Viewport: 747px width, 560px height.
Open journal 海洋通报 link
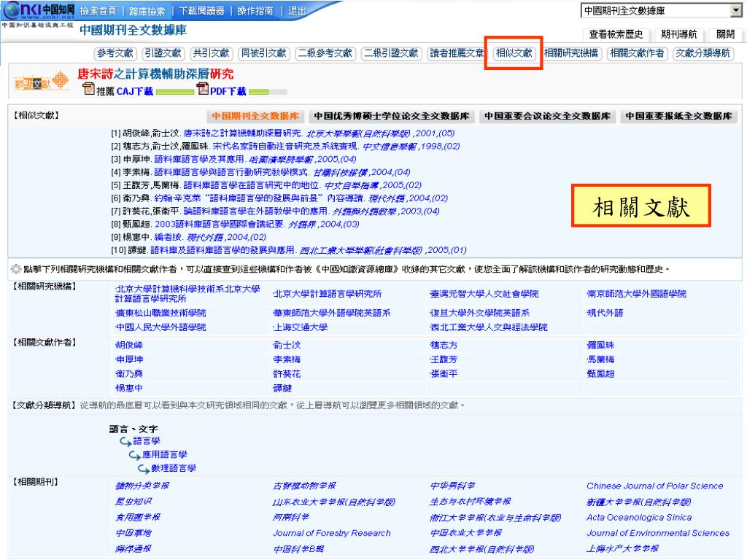click(x=133, y=548)
